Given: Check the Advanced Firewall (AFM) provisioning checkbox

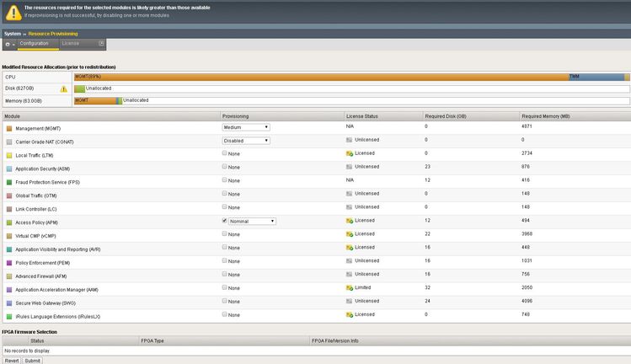Looking at the screenshot, I should [224, 275].
